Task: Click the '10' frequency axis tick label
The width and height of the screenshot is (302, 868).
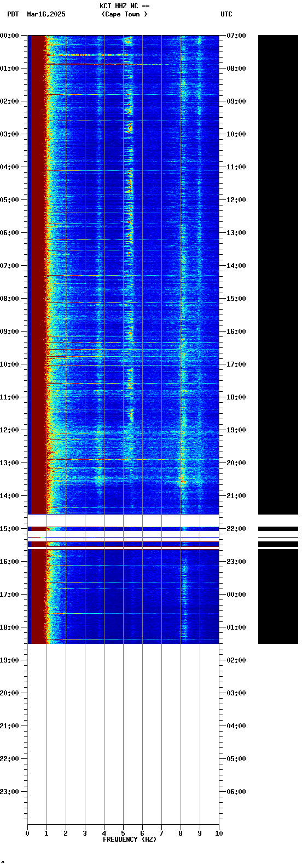Action: click(x=219, y=833)
